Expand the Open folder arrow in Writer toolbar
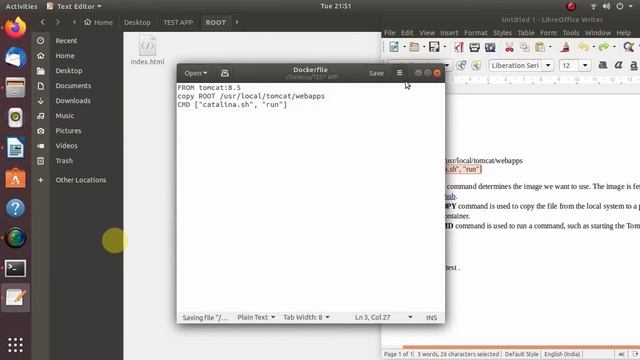Screen dimensions: 640x360 tap(424, 47)
